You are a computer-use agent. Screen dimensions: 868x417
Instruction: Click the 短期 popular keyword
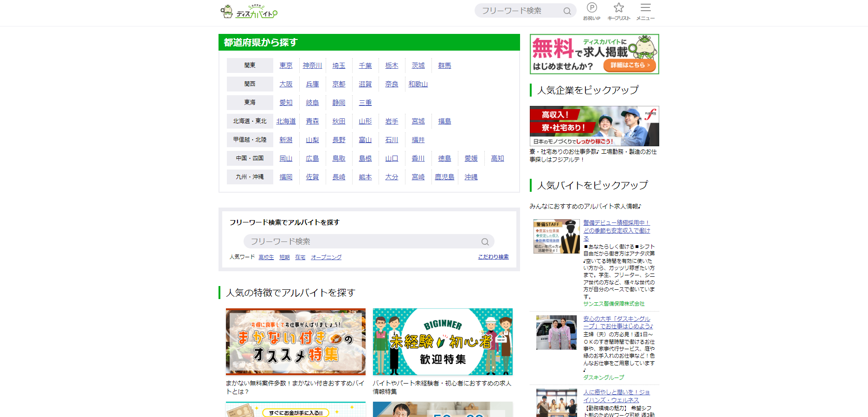[x=284, y=257]
